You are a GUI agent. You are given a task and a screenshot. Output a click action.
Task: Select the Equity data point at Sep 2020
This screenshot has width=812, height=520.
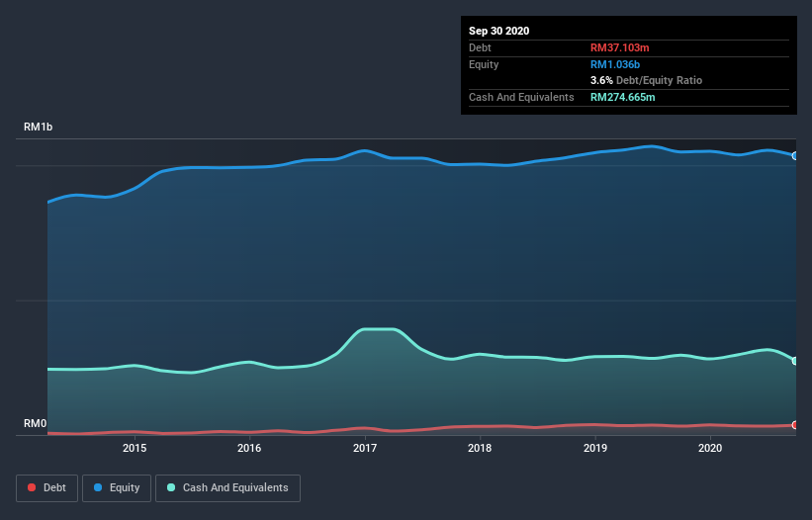(x=795, y=156)
